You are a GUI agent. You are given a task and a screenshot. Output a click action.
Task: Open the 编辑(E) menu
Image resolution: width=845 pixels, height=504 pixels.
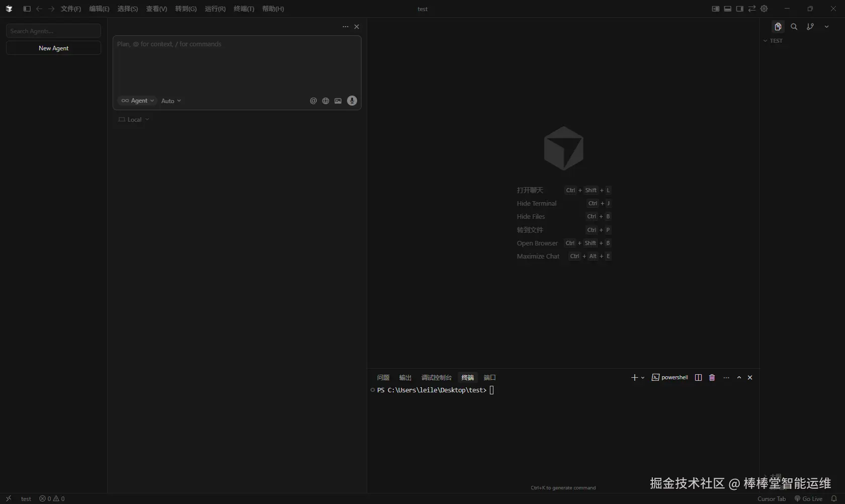point(99,9)
